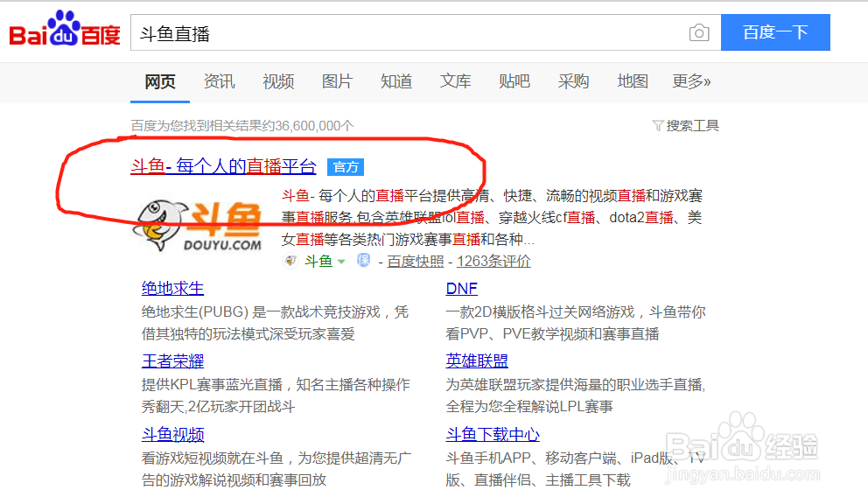868x504 pixels.
Task: Open the 绝地求生 sublink
Action: click(x=172, y=288)
